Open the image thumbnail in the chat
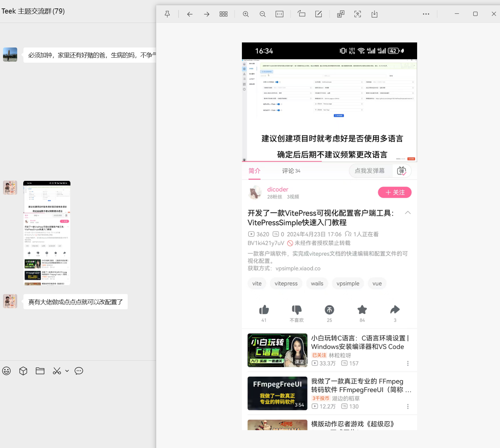Viewport: 500px width, 448px height. [x=47, y=233]
